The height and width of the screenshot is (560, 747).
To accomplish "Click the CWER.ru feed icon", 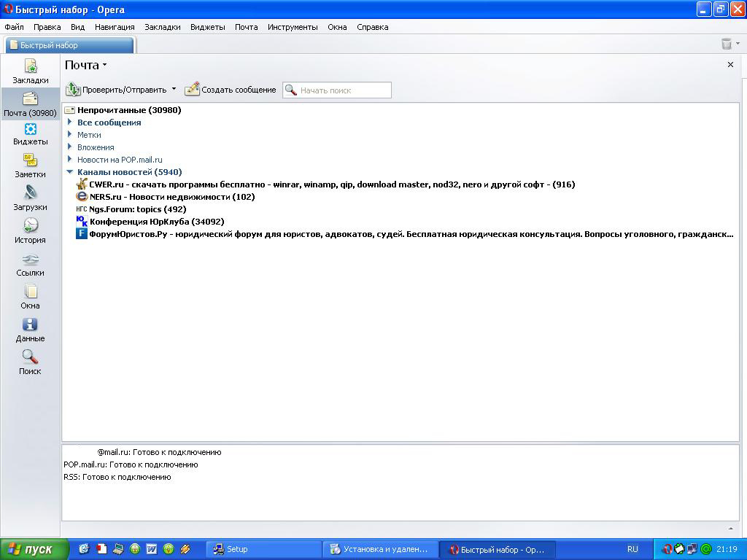I will 82,184.
